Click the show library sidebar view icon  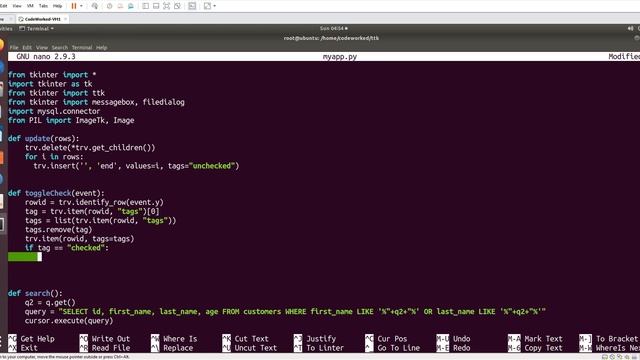145,6
